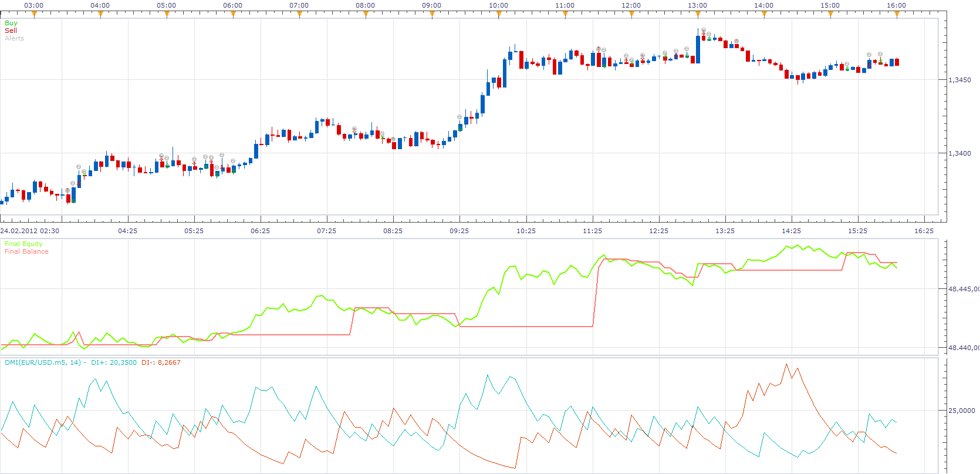Click the 12:25 time axis label

[659, 231]
